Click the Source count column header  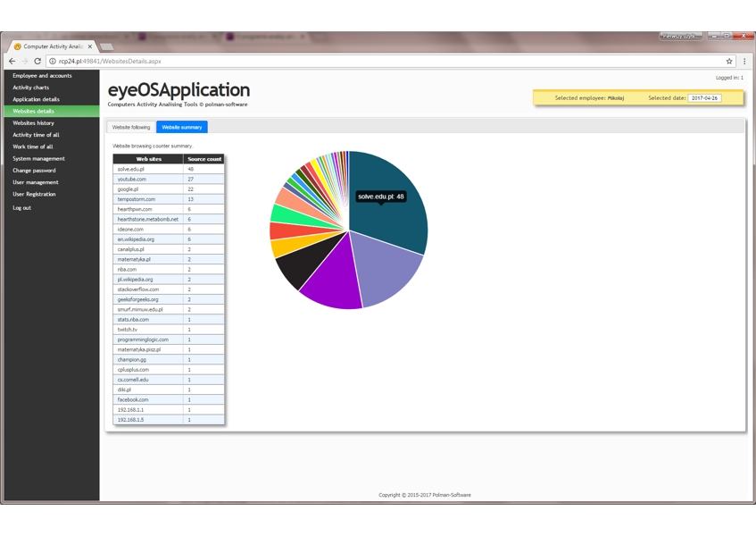point(204,159)
